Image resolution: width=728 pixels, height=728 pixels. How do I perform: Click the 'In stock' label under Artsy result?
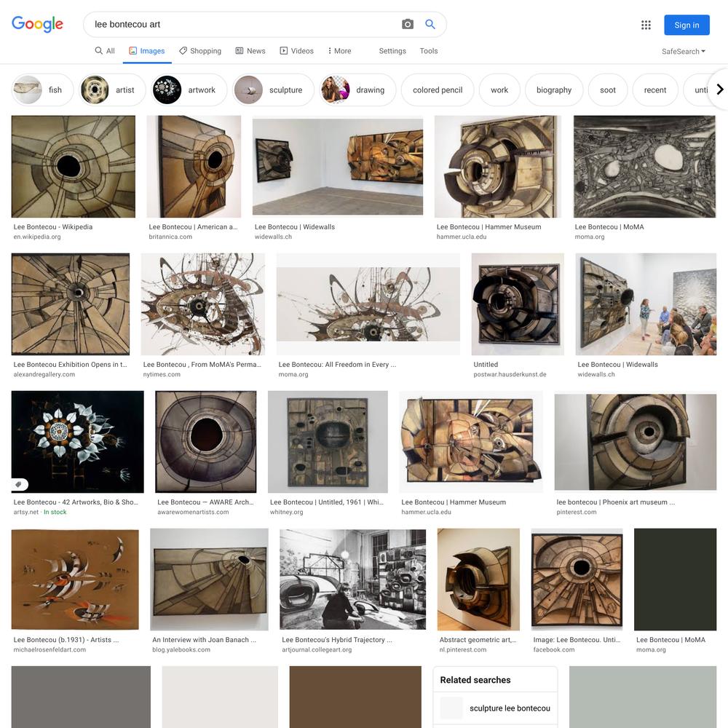pos(55,512)
